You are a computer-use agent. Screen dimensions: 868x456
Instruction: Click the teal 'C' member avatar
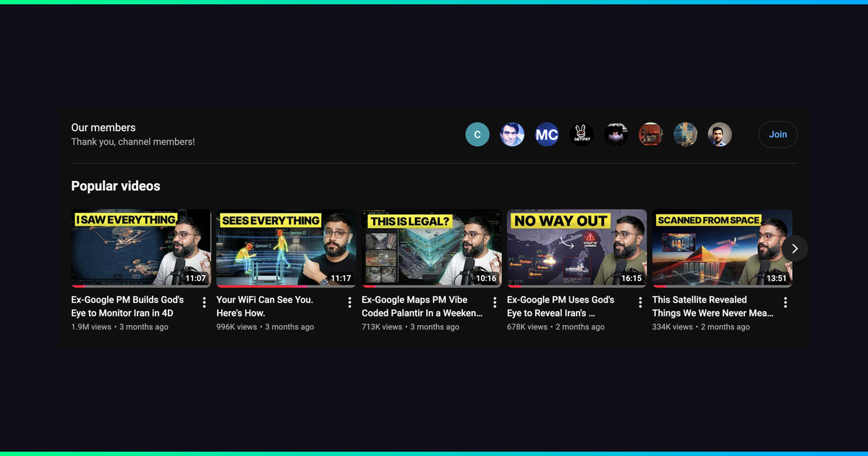477,135
